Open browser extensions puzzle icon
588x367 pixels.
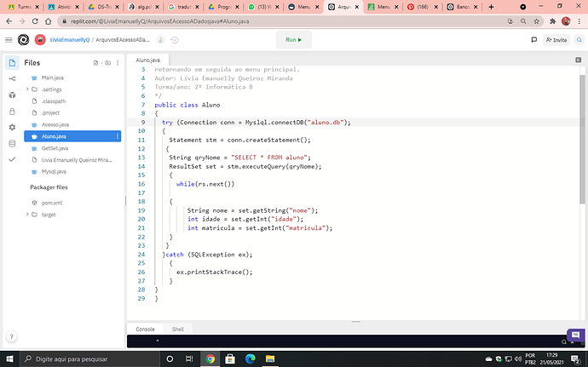(552, 21)
